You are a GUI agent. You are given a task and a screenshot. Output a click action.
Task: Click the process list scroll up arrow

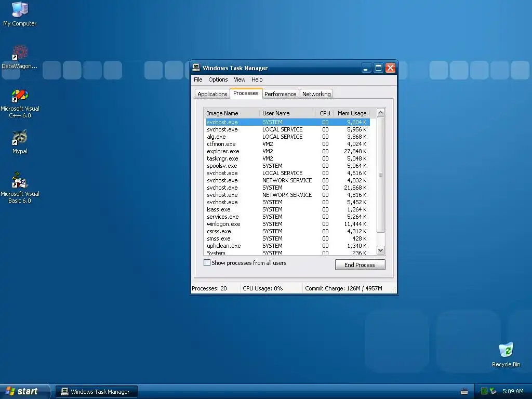(381, 113)
